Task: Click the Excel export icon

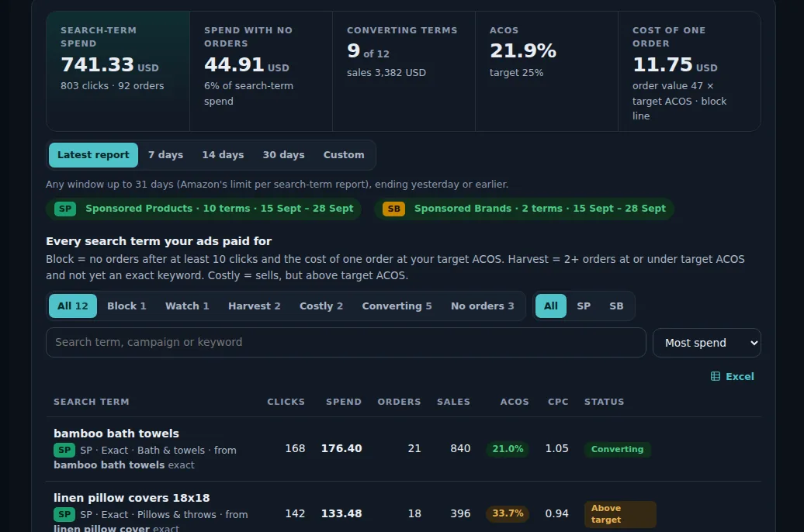Action: pyautogui.click(x=716, y=376)
